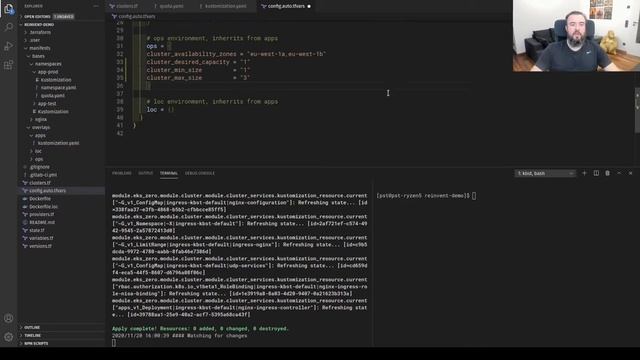Image resolution: width=640 pixels, height=360 pixels.
Task: Open quota.yaml in the file tree
Action: coord(53,96)
